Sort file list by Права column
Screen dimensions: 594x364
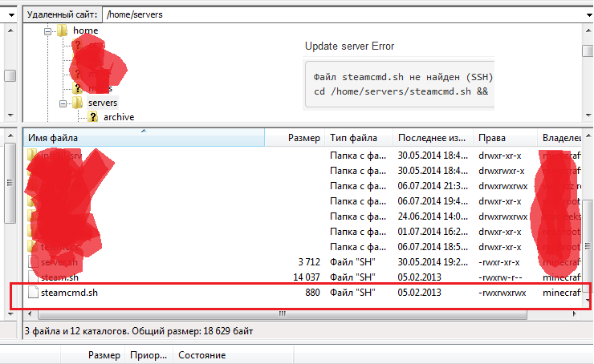coord(490,138)
